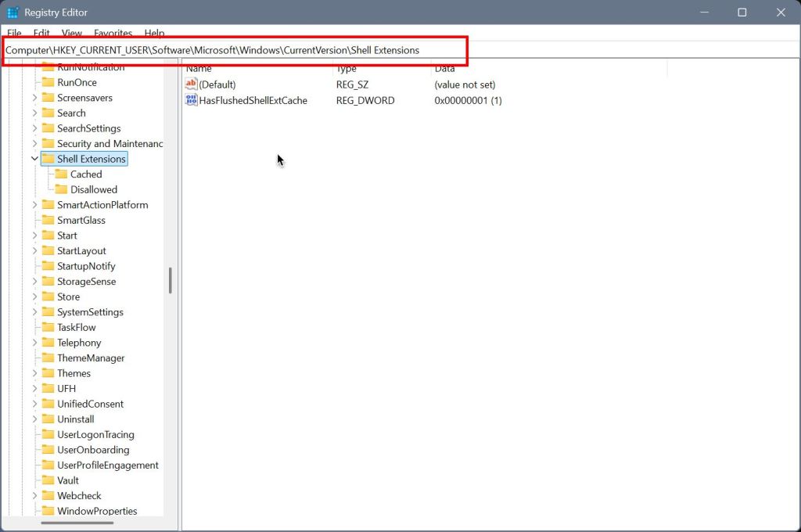Click the Registry Editor app icon in title bar
The width and height of the screenshot is (801, 532).
(x=13, y=13)
